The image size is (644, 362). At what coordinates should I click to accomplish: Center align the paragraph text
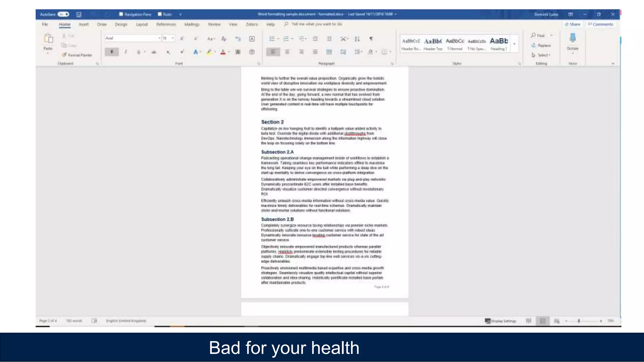pyautogui.click(x=287, y=52)
